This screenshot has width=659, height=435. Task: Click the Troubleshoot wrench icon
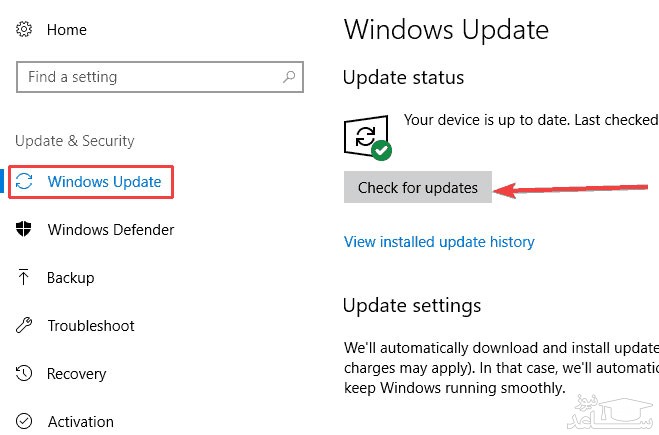point(24,326)
